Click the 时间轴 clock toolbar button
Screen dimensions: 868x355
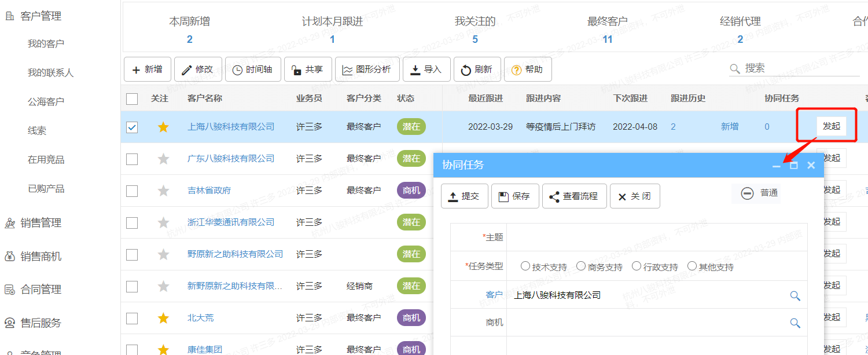(252, 69)
